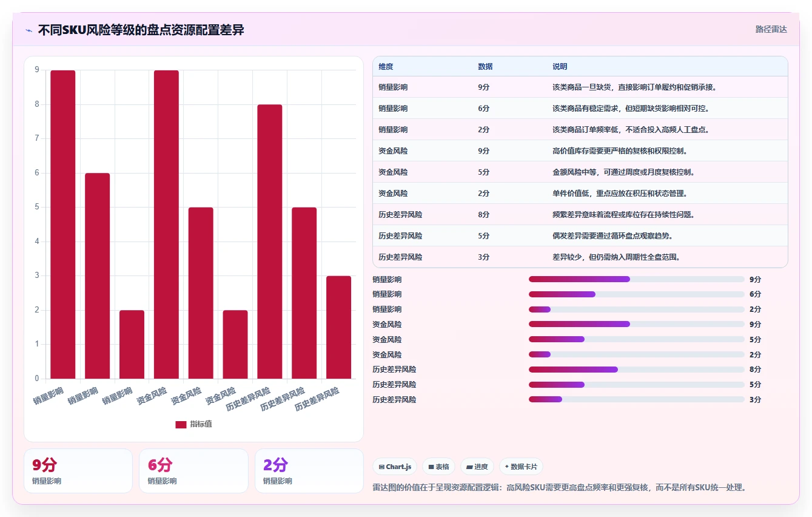The height and width of the screenshot is (517, 812).
Task: Open the 2分 销量影响 stat card
Action: [x=309, y=471]
